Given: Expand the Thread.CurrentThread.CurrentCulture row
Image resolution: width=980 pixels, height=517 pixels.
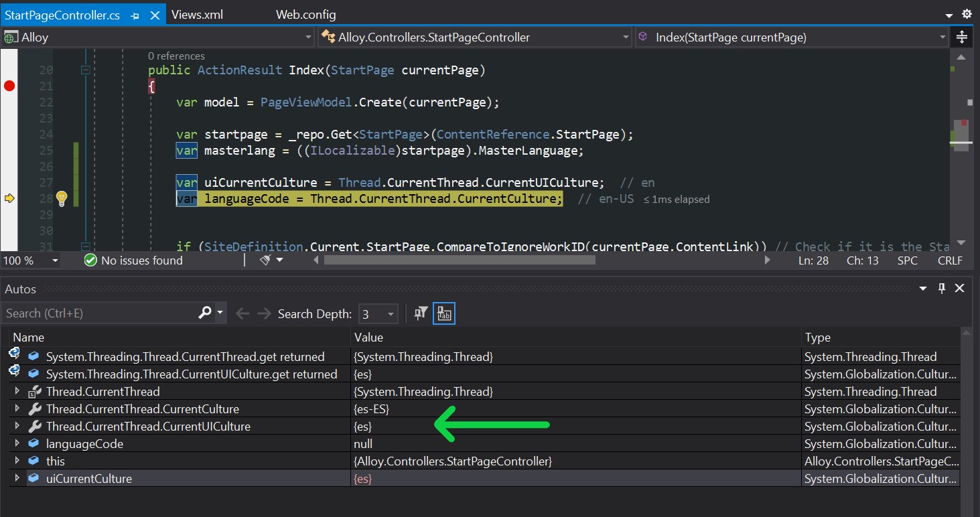Looking at the screenshot, I should 17,409.
